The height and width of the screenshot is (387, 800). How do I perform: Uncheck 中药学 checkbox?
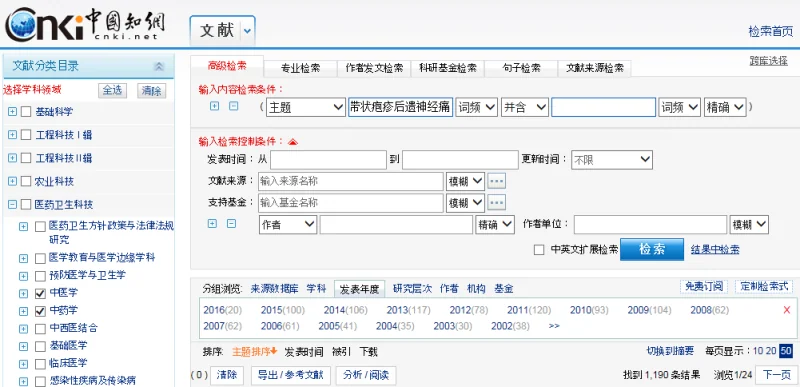[40, 311]
